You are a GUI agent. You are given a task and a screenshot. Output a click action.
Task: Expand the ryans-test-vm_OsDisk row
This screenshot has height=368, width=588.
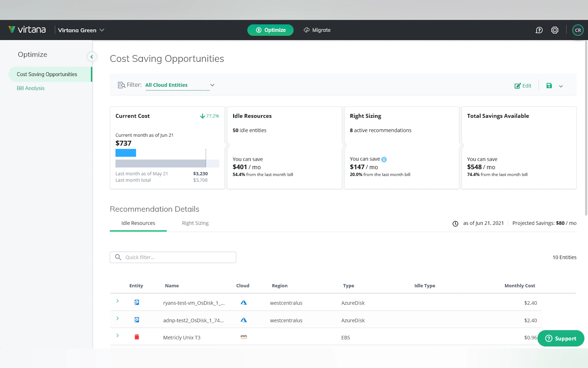pyautogui.click(x=117, y=301)
